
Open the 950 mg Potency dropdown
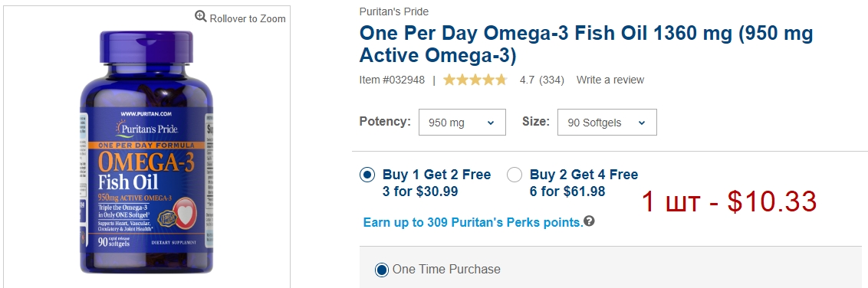click(x=462, y=122)
